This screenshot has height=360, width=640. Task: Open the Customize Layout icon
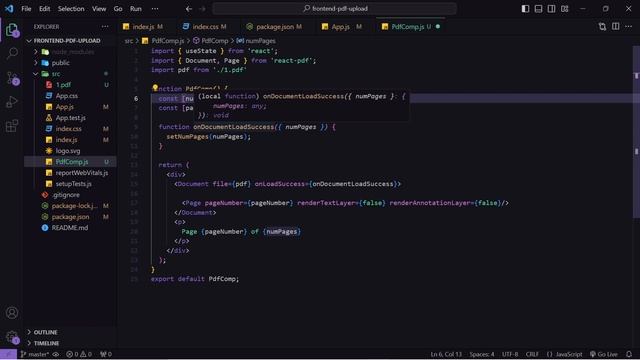[564, 9]
